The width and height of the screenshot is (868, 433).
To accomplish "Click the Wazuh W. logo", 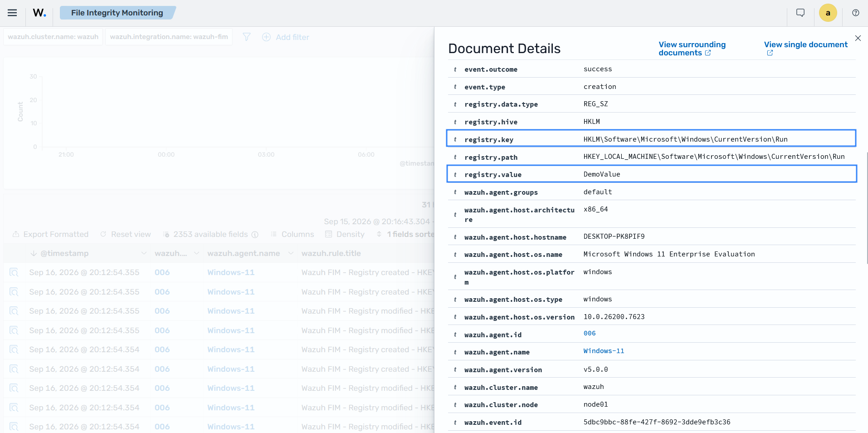I will click(x=39, y=13).
